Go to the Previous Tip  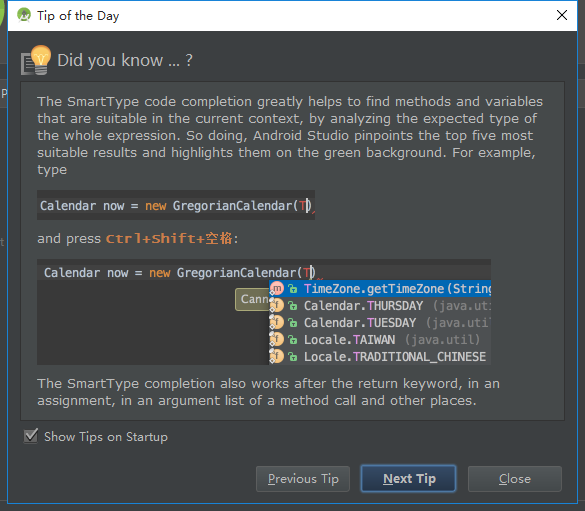pos(303,479)
